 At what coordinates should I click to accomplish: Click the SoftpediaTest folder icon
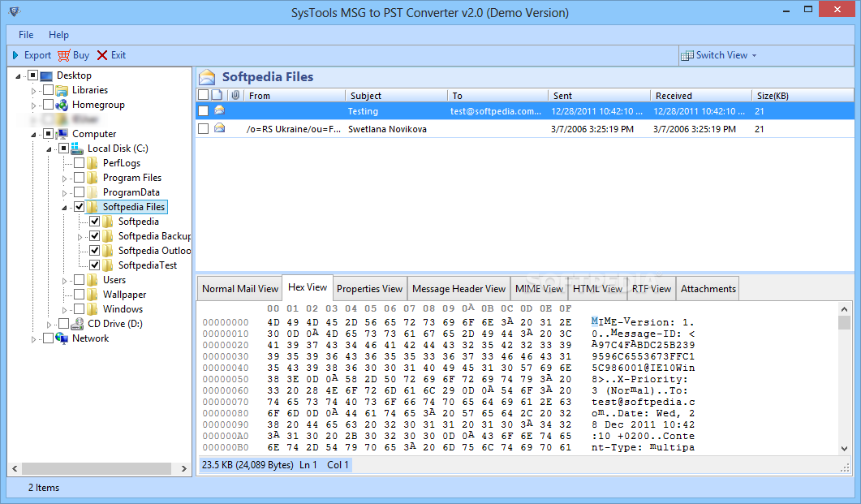point(108,265)
